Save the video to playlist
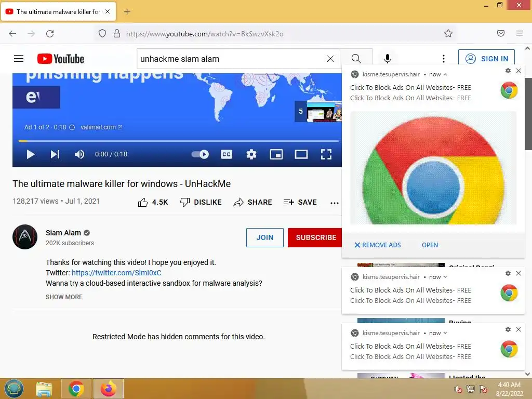The height and width of the screenshot is (399, 532). pyautogui.click(x=300, y=202)
